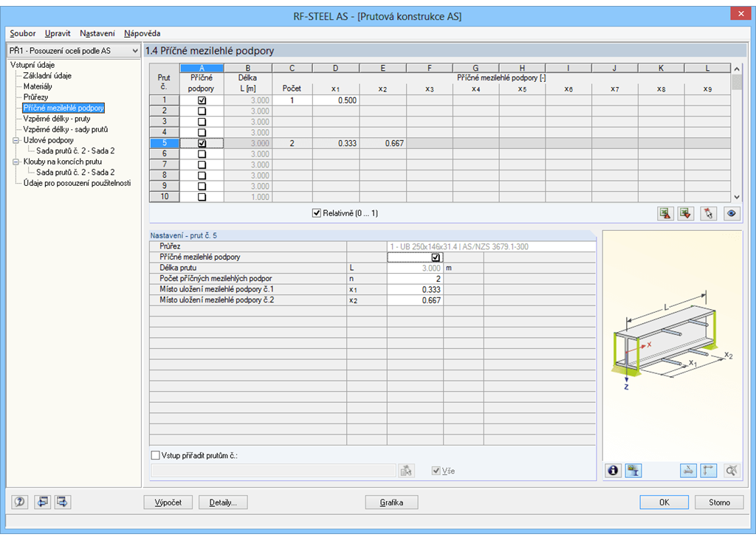Uncheck lateral supports for member 5 in the table
The image size is (756, 540).
pyautogui.click(x=202, y=144)
